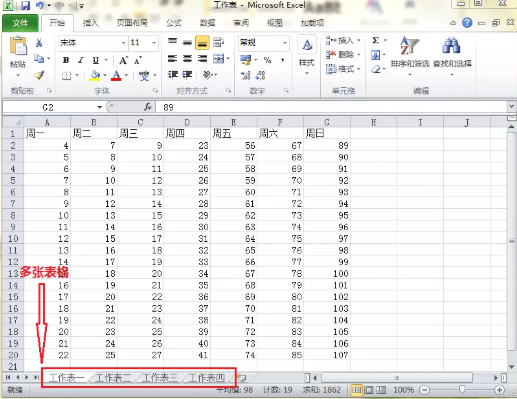The width and height of the screenshot is (517, 399).
Task: Open the Name Box dropdown arrow
Action: pyautogui.click(x=99, y=107)
